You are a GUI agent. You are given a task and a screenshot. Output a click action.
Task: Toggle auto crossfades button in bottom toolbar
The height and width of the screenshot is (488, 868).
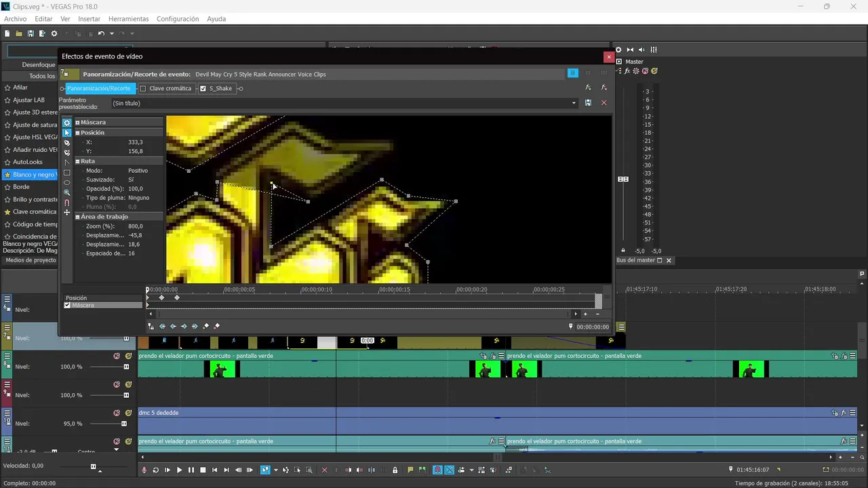coord(449,470)
